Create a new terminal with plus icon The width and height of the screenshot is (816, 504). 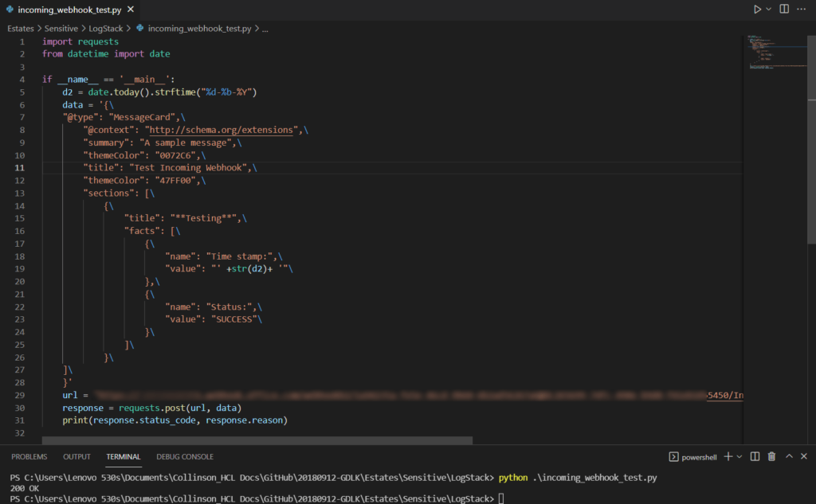(x=728, y=456)
